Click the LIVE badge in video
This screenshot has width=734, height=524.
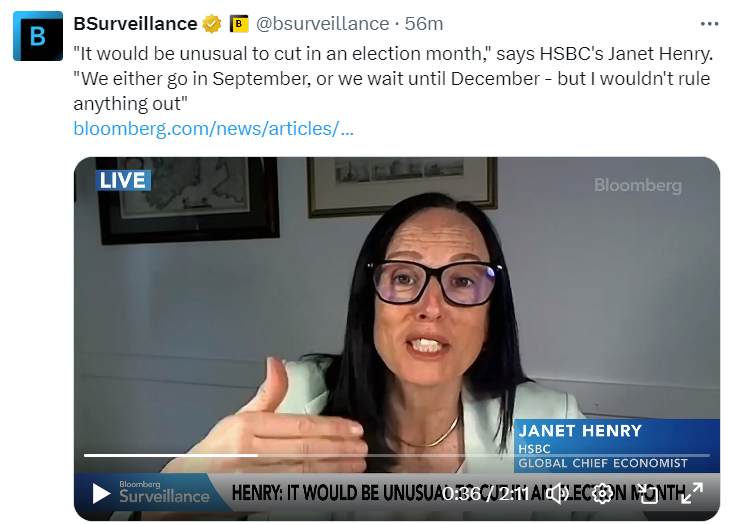123,180
